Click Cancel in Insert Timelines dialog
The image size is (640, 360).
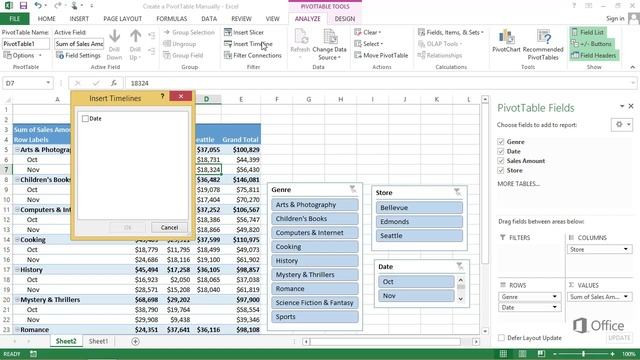pos(169,227)
